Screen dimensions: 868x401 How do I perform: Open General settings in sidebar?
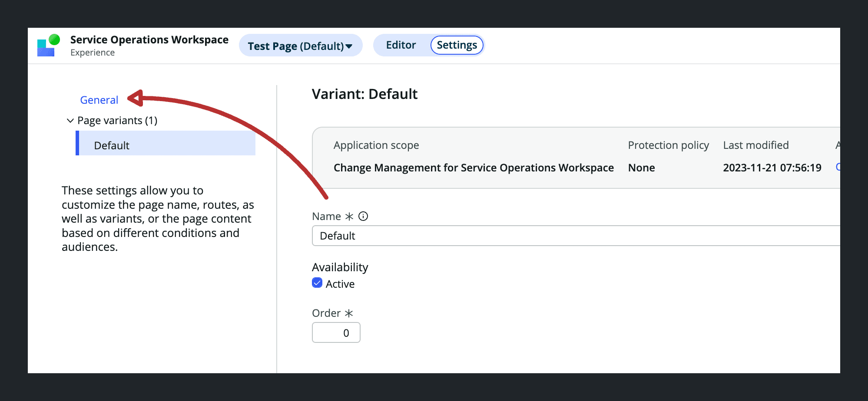(99, 100)
